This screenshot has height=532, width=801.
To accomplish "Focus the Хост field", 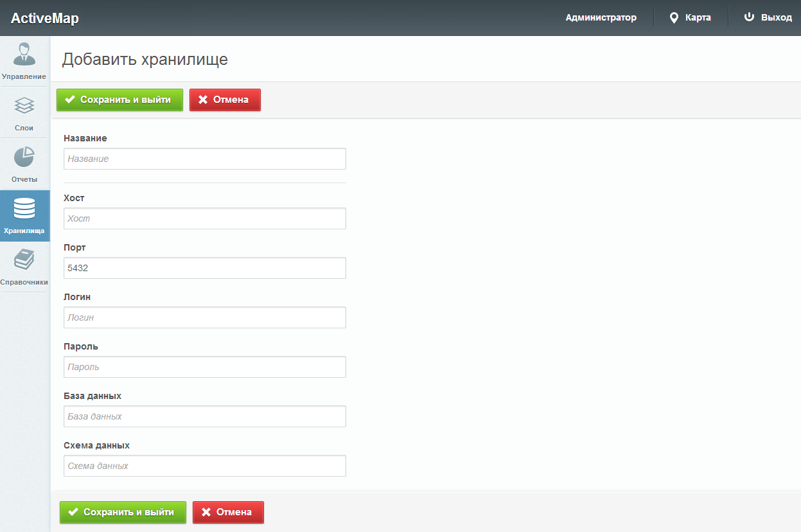I will click(204, 218).
